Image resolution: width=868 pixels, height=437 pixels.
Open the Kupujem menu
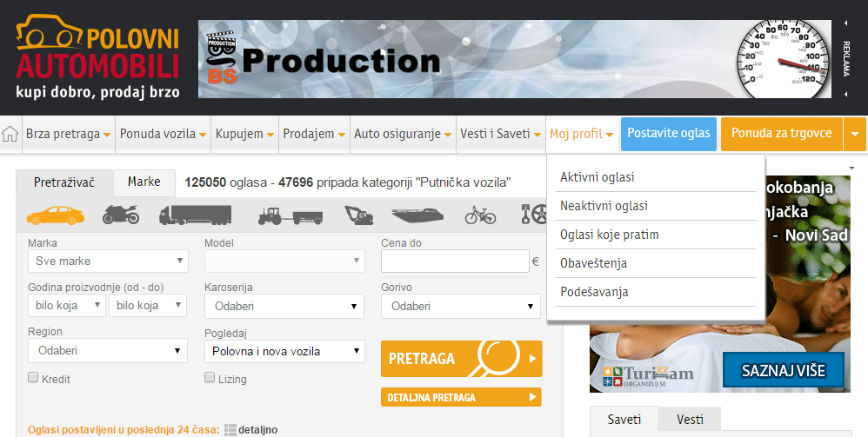click(x=244, y=134)
